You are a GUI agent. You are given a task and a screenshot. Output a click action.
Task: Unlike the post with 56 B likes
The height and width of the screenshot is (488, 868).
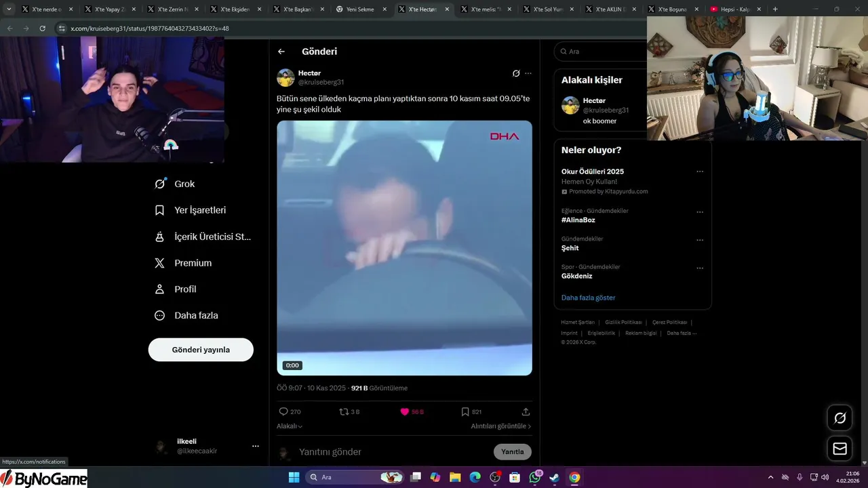point(412,411)
